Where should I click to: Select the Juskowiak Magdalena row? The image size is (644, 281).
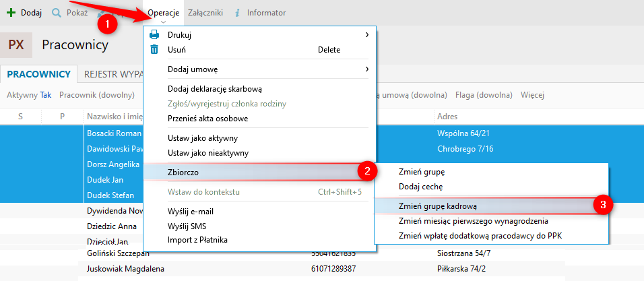[125, 268]
